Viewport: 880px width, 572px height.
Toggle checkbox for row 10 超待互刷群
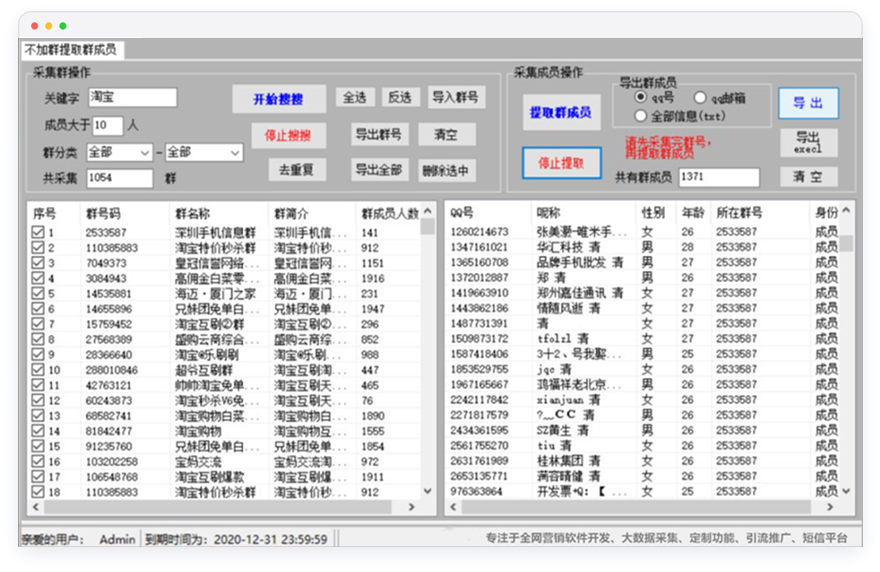pos(38,370)
